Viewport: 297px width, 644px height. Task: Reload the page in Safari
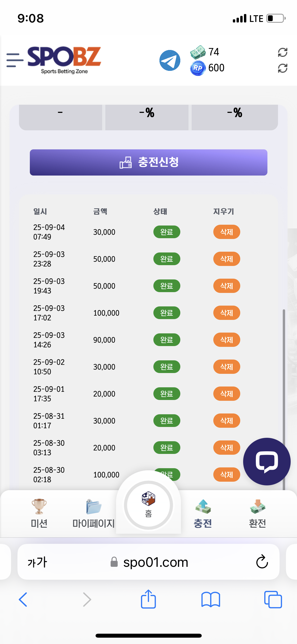(x=262, y=562)
